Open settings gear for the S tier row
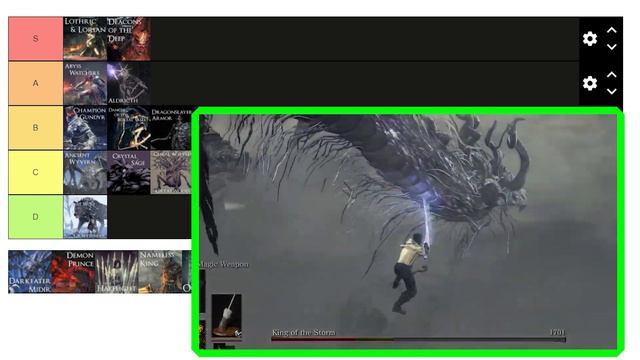640x360 pixels. pyautogui.click(x=589, y=39)
